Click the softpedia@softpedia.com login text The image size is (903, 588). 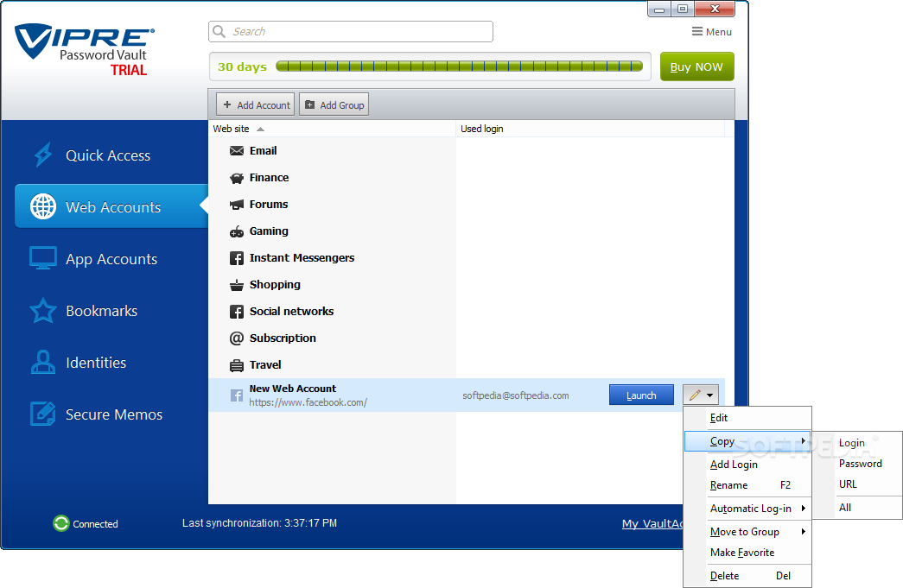[x=515, y=395]
